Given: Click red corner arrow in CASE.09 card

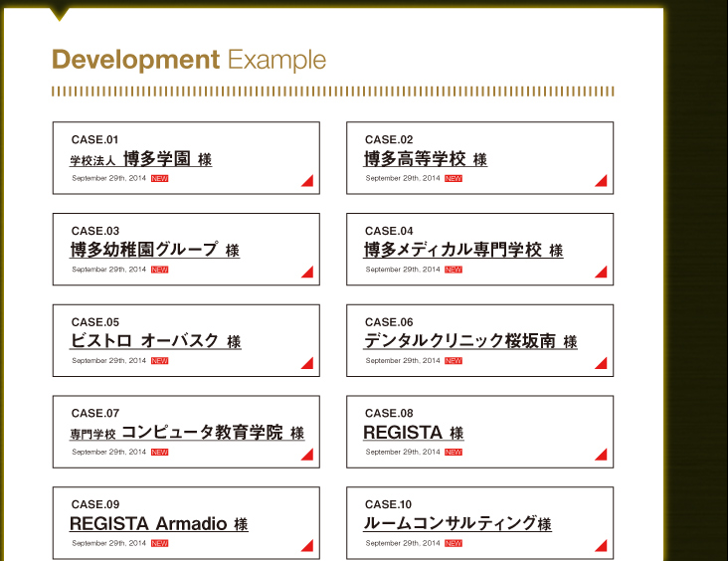Looking at the screenshot, I should click(x=307, y=546).
